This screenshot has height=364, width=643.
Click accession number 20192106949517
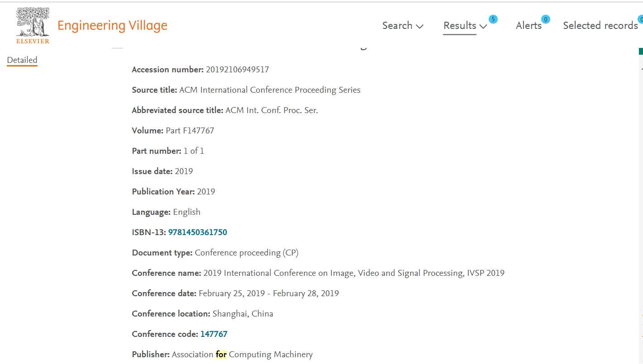(x=238, y=70)
